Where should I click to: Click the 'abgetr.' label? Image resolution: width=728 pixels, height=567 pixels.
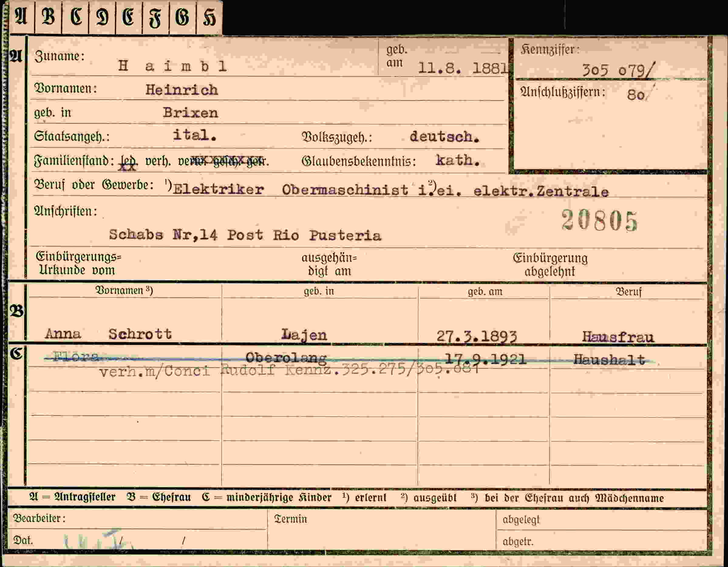518,542
